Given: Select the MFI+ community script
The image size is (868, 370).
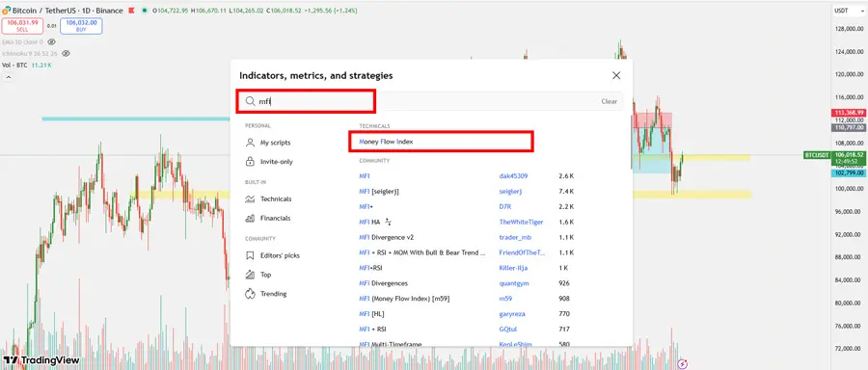Looking at the screenshot, I should [x=366, y=206].
